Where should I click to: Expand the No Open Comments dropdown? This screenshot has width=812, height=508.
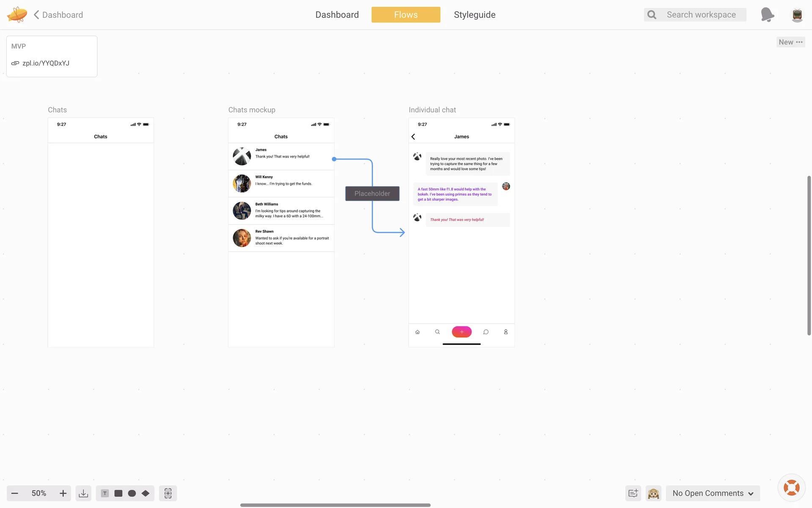coord(713,493)
